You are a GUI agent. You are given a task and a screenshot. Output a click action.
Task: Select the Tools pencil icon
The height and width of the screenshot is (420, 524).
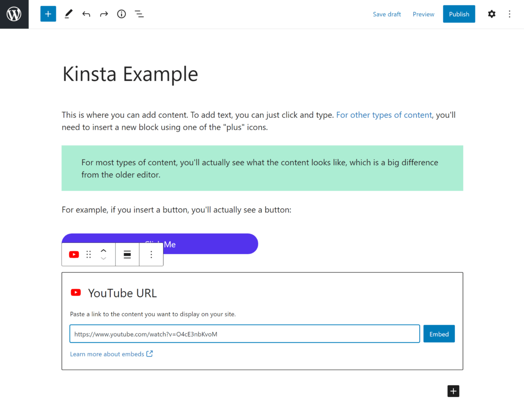coord(68,14)
